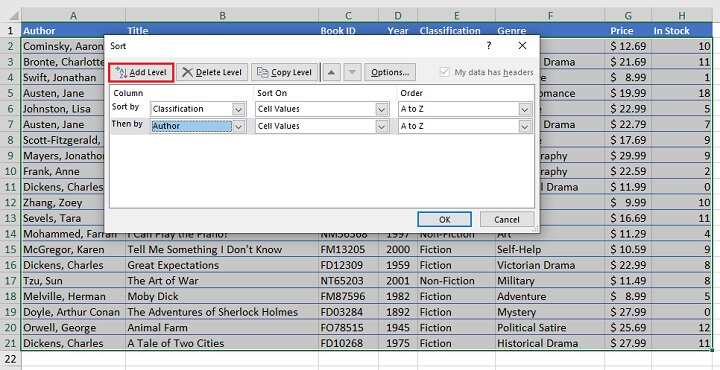Select column B header
This screenshot has height=370, width=720.
pyautogui.click(x=222, y=16)
